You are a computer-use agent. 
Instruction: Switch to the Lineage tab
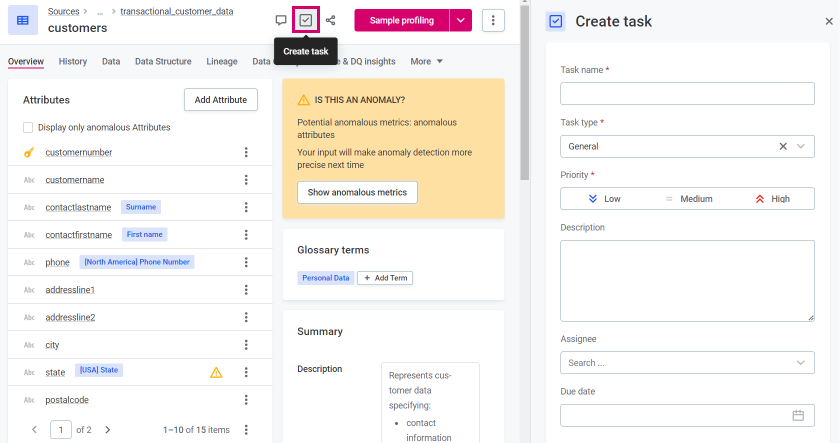point(222,61)
